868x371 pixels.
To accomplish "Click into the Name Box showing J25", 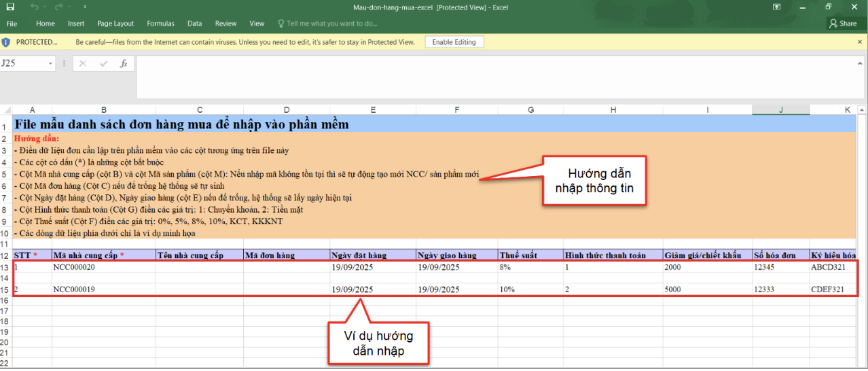I will pos(23,63).
